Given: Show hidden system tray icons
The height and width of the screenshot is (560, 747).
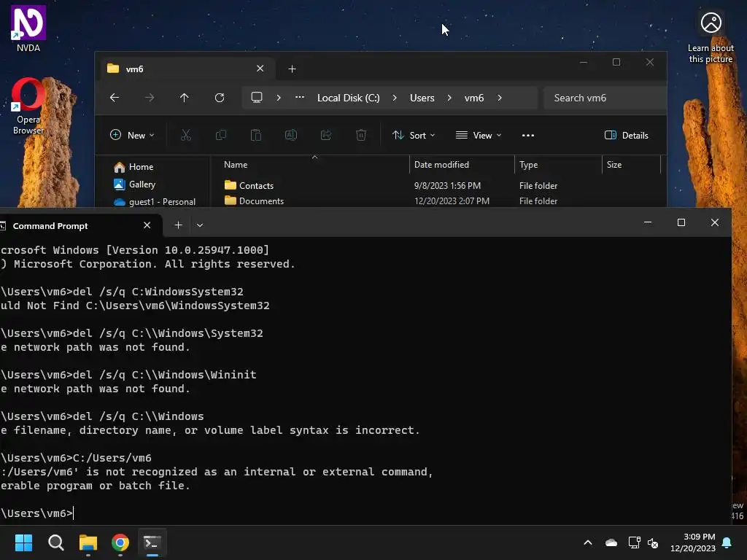Looking at the screenshot, I should [x=588, y=542].
